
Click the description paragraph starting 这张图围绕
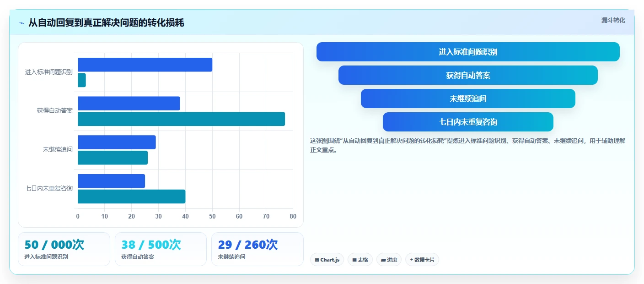click(x=467, y=145)
